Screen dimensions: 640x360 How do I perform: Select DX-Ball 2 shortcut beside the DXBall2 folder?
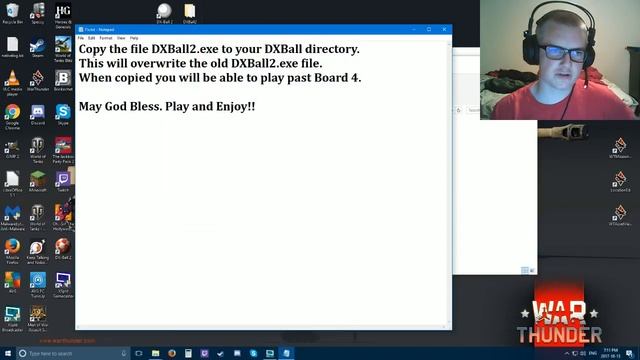click(x=164, y=13)
